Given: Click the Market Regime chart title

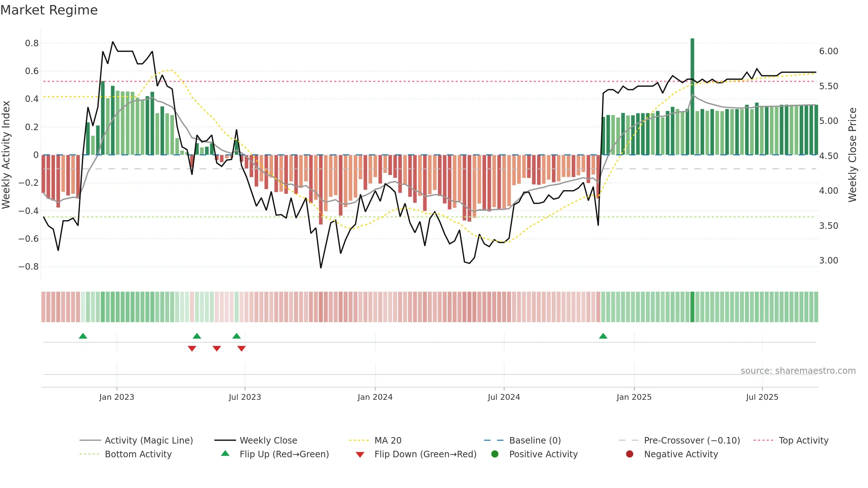Looking at the screenshot, I should coord(49,10).
